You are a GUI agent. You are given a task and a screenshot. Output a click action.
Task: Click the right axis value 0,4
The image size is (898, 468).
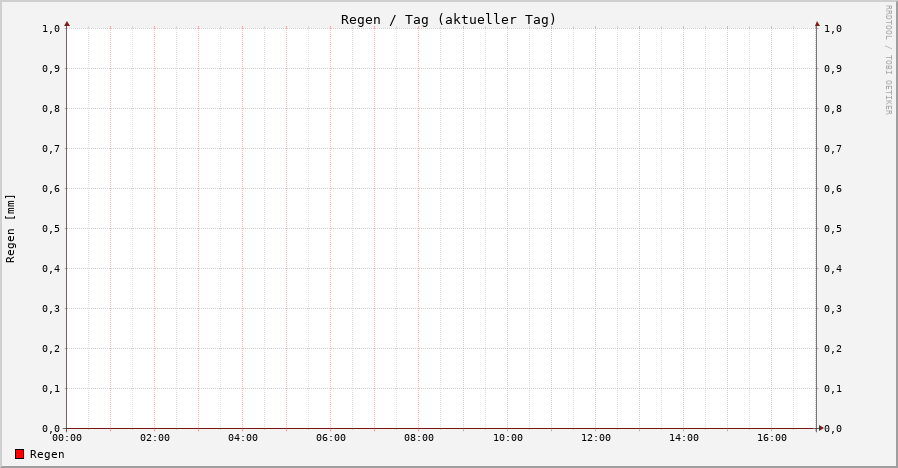tap(833, 269)
